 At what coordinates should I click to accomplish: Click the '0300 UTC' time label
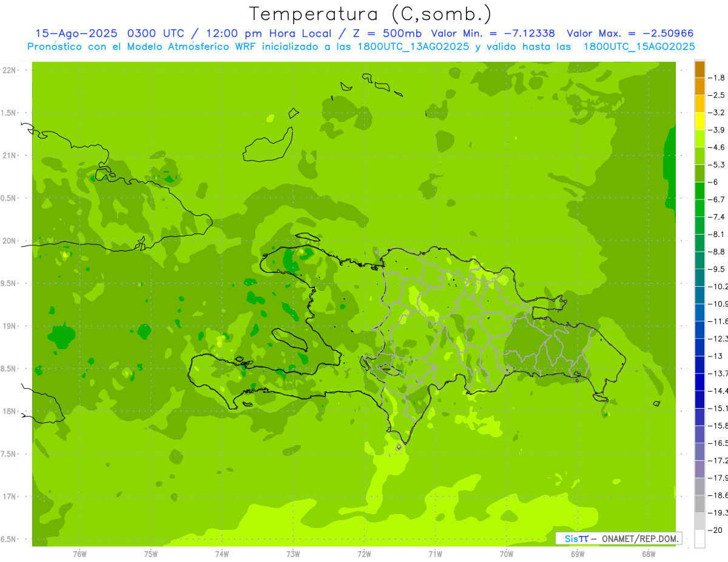tap(157, 33)
